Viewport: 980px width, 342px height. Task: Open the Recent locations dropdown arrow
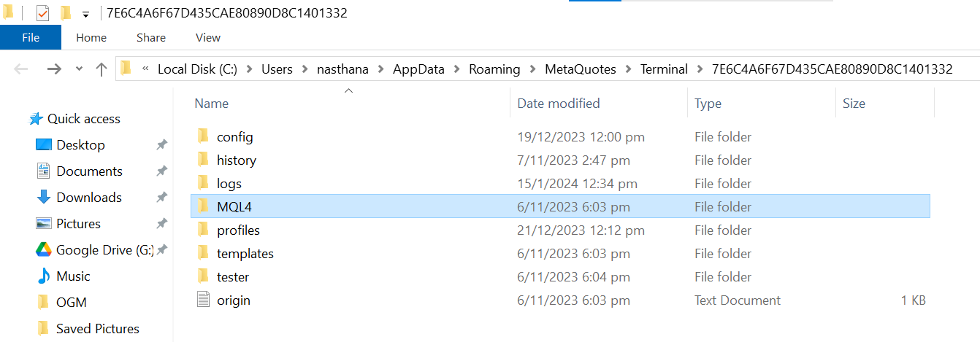(79, 69)
